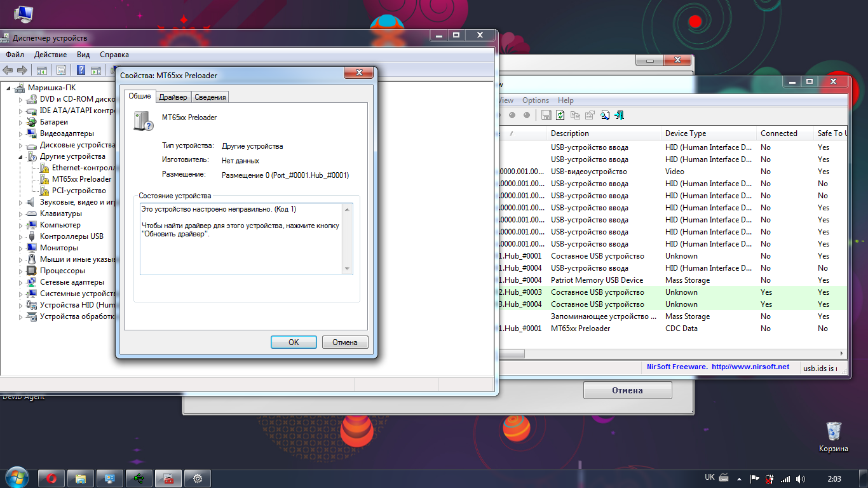Screen dimensions: 868x488
Task: Expand the Батареи tree node
Action: coord(20,123)
